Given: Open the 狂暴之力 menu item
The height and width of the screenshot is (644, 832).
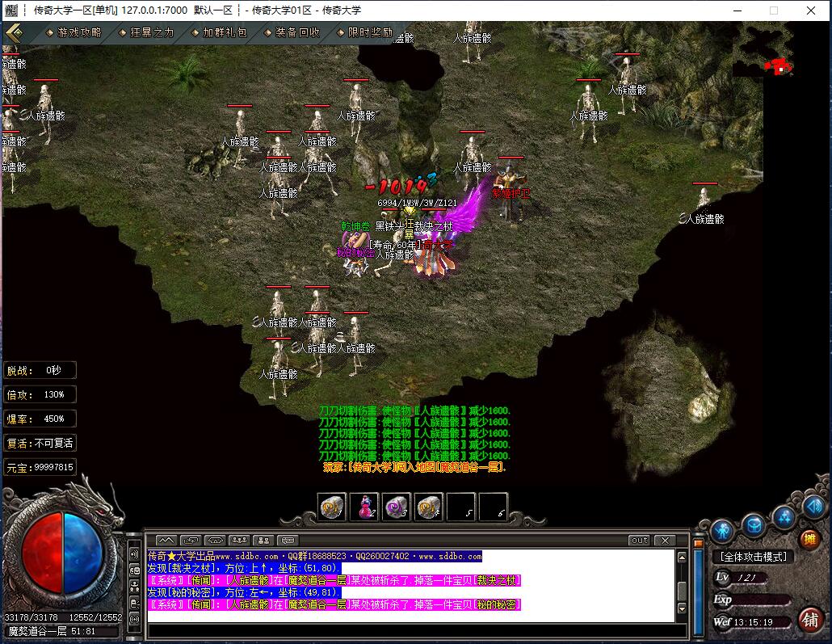Looking at the screenshot, I should (146, 33).
